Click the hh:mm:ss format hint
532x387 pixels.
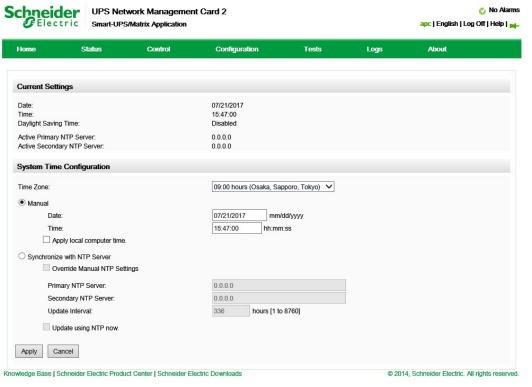[x=278, y=229]
